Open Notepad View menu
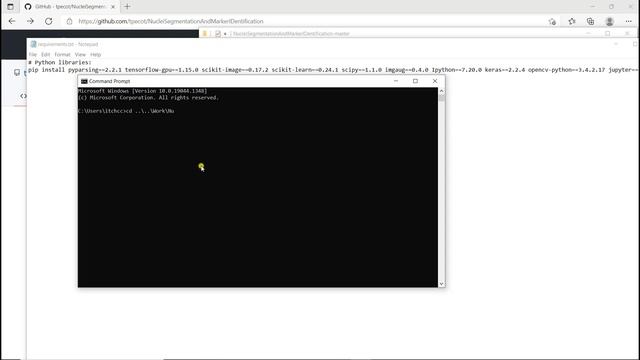640x360 pixels. 80,54
